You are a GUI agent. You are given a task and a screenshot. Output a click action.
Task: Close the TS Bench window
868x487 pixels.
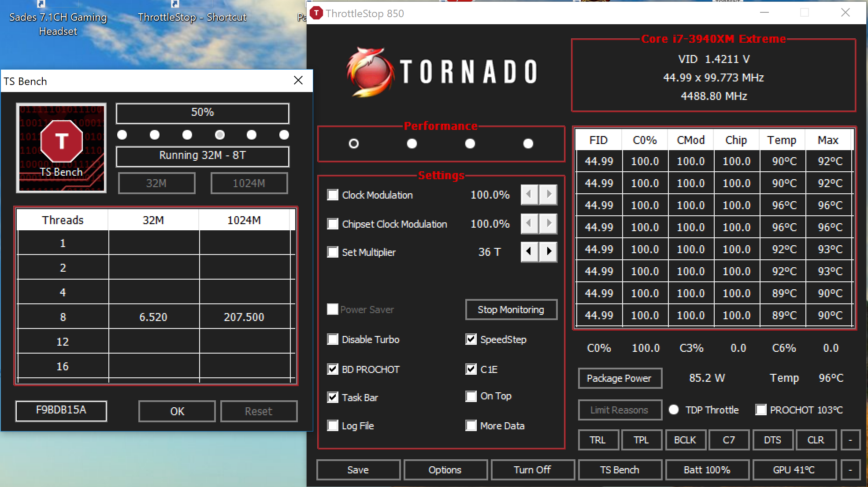click(298, 80)
